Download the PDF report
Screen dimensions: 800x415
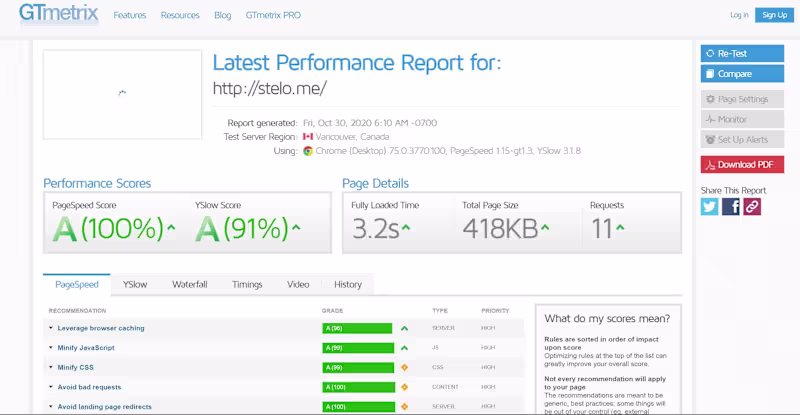click(742, 164)
